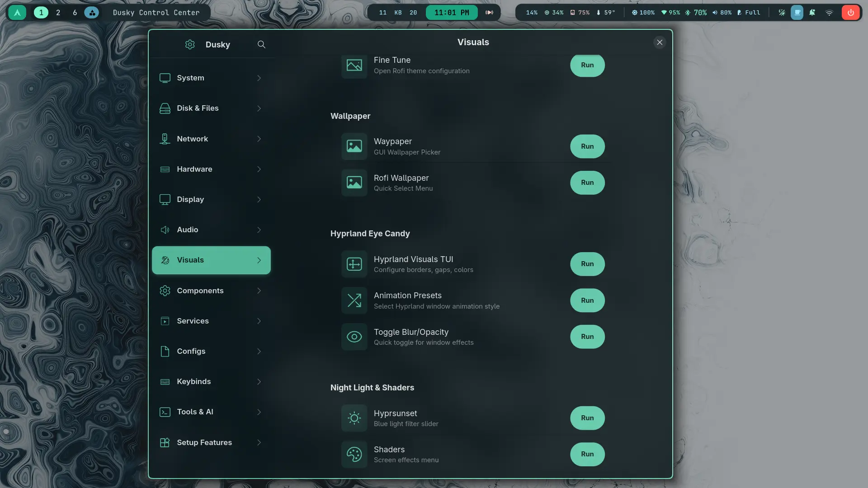Click the Components gear icon

[165, 291]
